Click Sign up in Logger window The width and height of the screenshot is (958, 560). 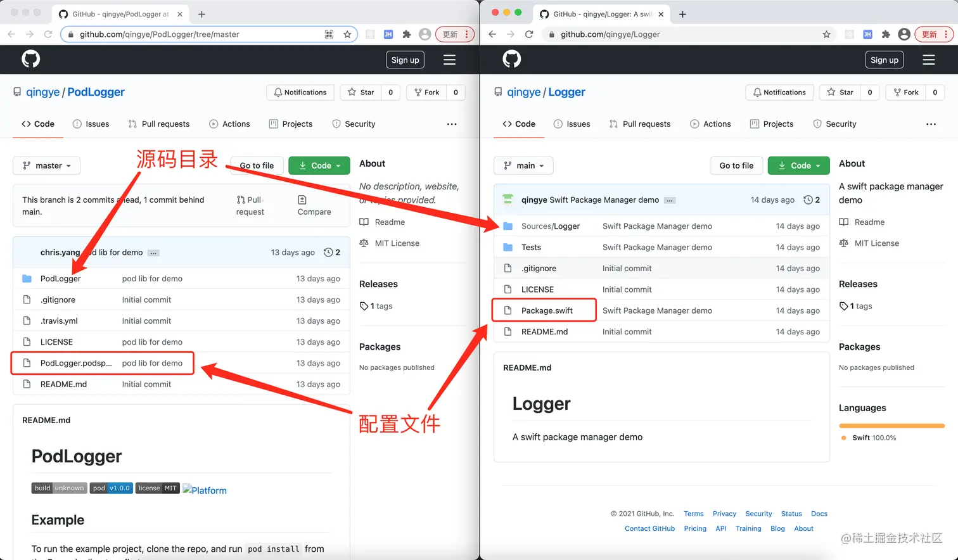pyautogui.click(x=884, y=60)
